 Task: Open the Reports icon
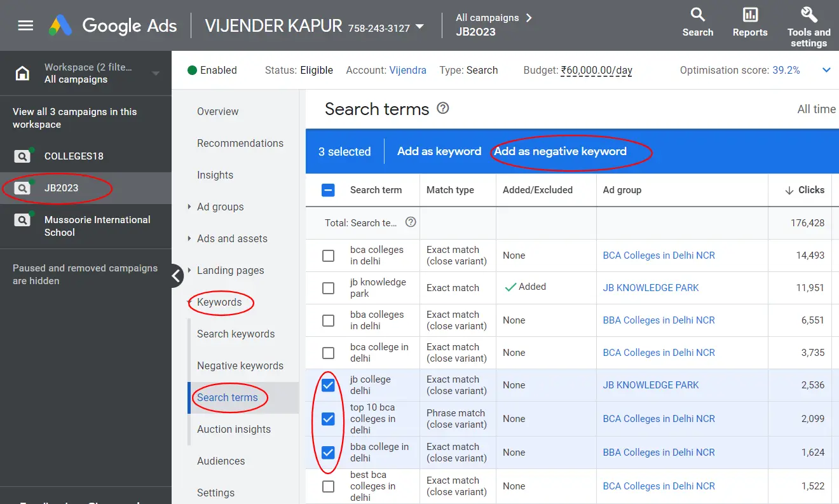coord(750,15)
